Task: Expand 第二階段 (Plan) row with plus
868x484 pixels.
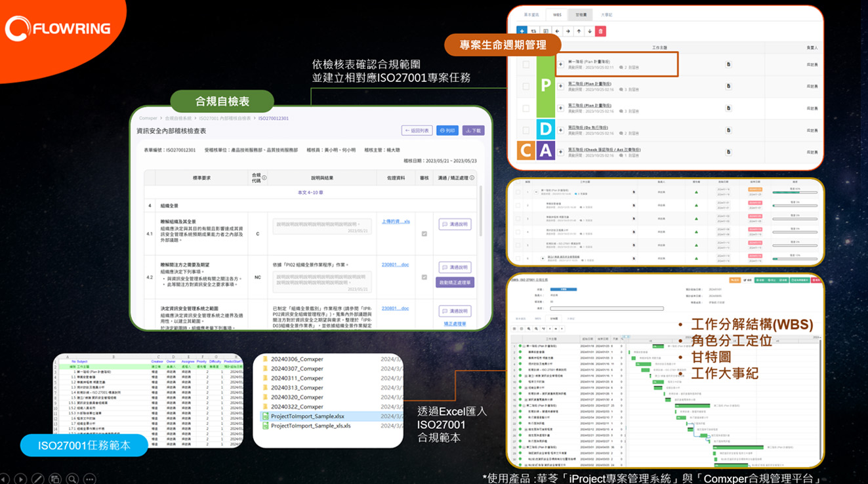Action: (561, 87)
